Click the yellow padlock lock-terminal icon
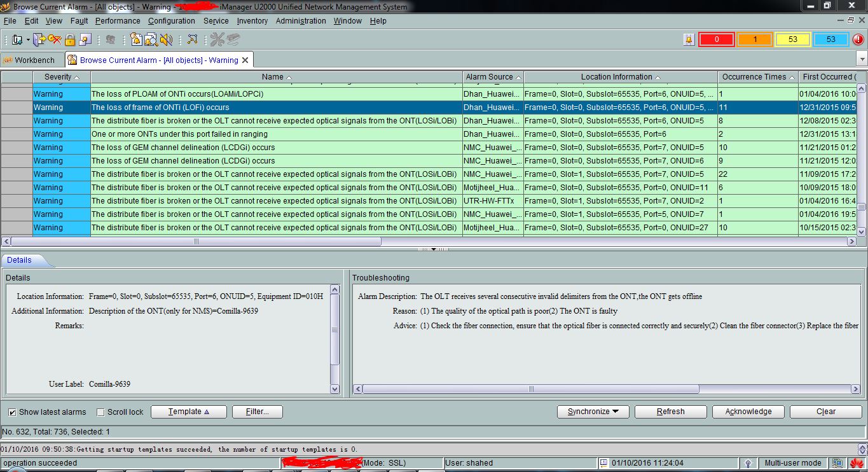 (70, 39)
